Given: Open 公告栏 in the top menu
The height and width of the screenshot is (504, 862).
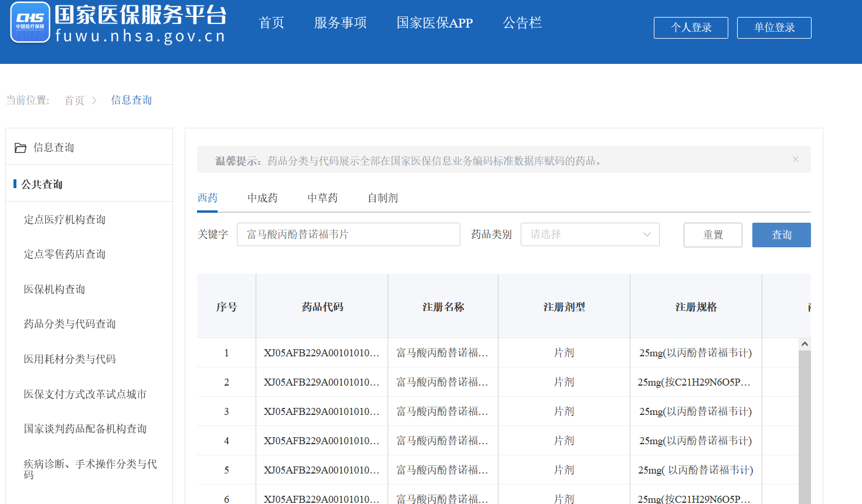Looking at the screenshot, I should pyautogui.click(x=522, y=23).
